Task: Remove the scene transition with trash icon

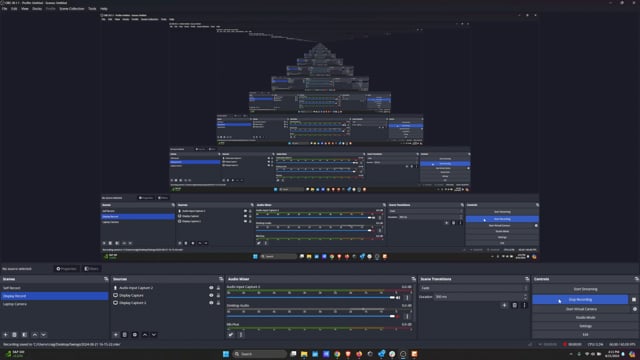Action: (x=515, y=305)
